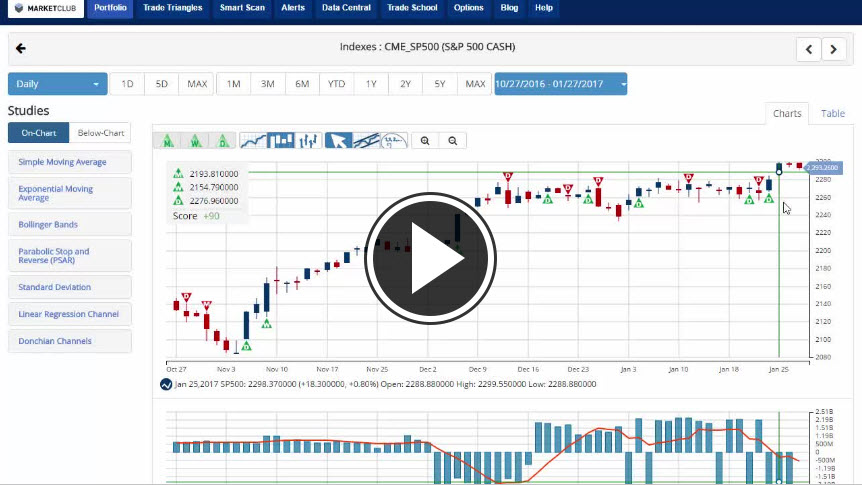Image resolution: width=862 pixels, height=485 pixels.
Task: Switch to candlestick chart style
Action: (x=280, y=141)
